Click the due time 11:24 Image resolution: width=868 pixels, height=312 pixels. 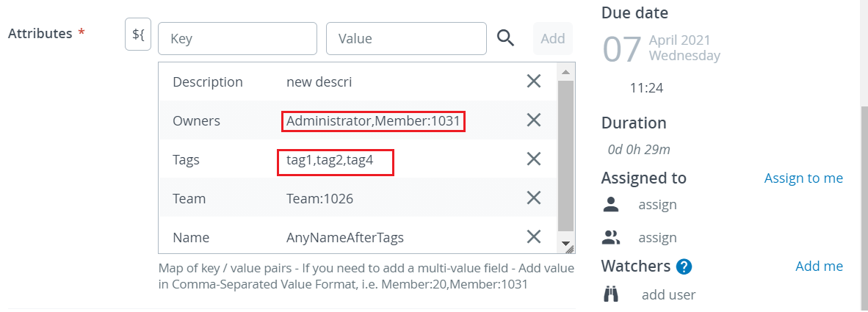click(646, 87)
